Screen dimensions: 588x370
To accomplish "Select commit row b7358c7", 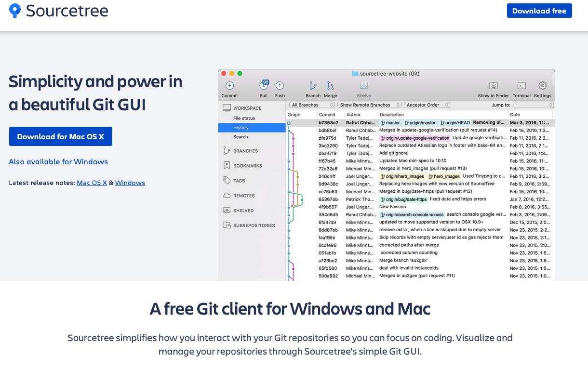I will click(420, 123).
